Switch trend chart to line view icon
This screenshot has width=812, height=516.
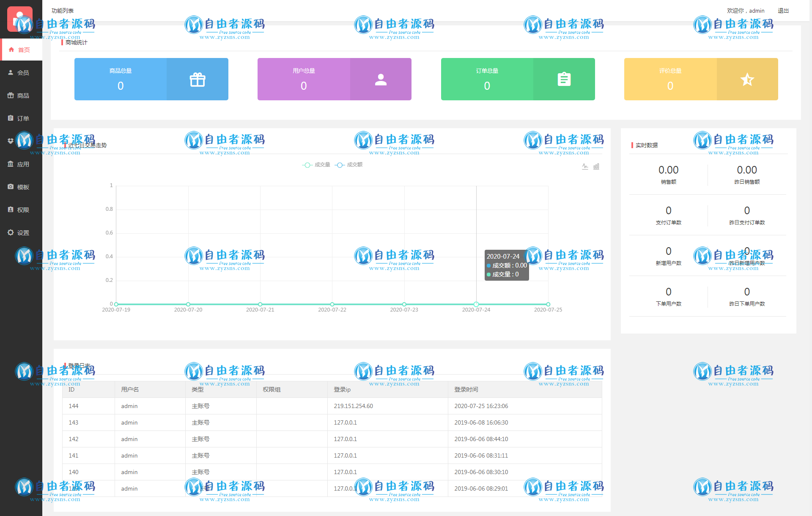[x=585, y=166]
